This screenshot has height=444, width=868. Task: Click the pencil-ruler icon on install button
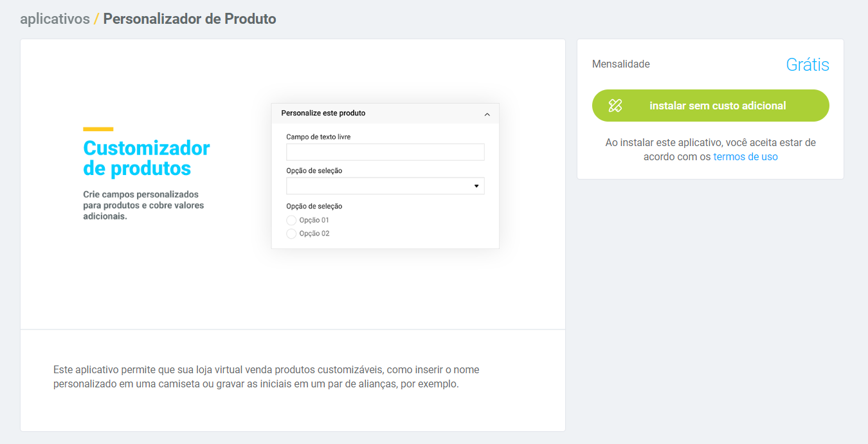click(615, 106)
